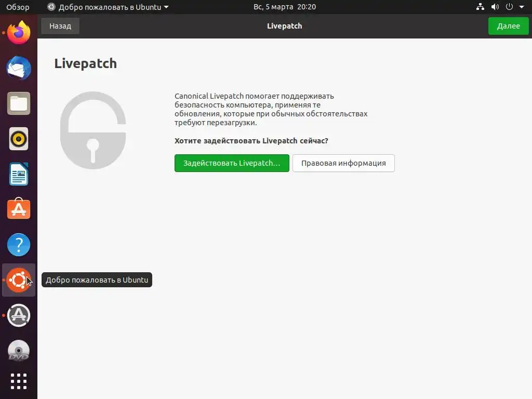
Task: Open the Files manager icon
Action: pos(19,103)
